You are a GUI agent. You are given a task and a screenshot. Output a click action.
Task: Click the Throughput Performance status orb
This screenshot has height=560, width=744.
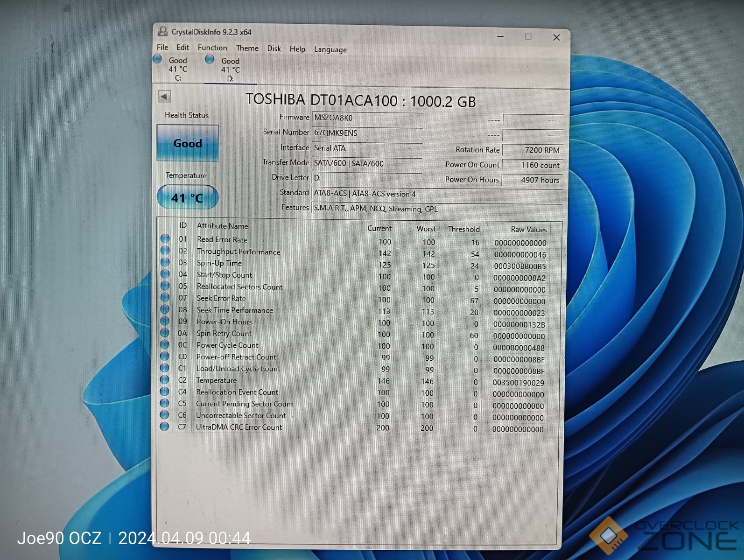[x=165, y=250]
